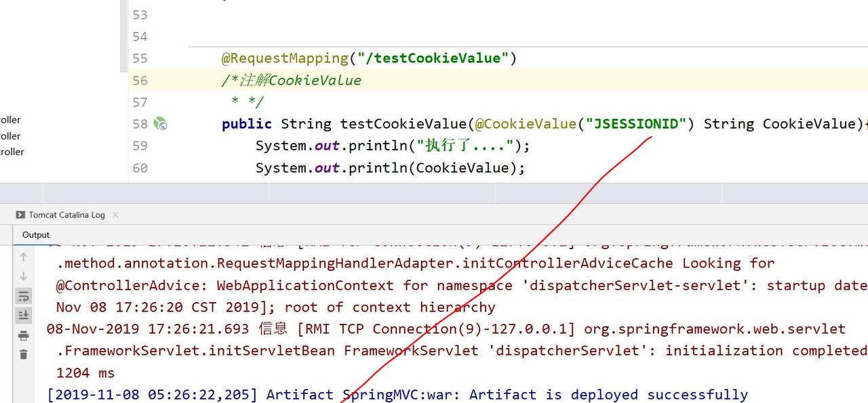Image resolution: width=868 pixels, height=403 pixels.
Task: Click the "1204 ms" log line
Action: [85, 373]
